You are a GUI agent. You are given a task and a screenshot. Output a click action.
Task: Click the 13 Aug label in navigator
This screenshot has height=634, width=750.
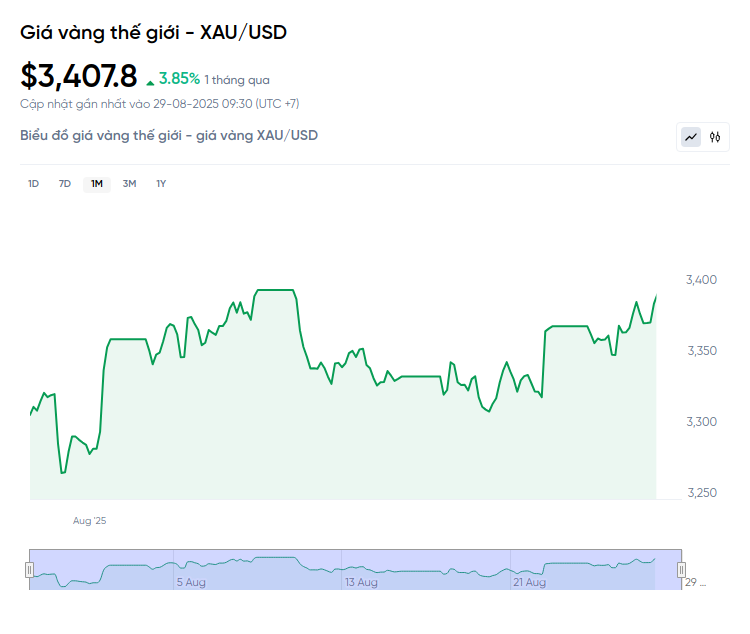(361, 582)
